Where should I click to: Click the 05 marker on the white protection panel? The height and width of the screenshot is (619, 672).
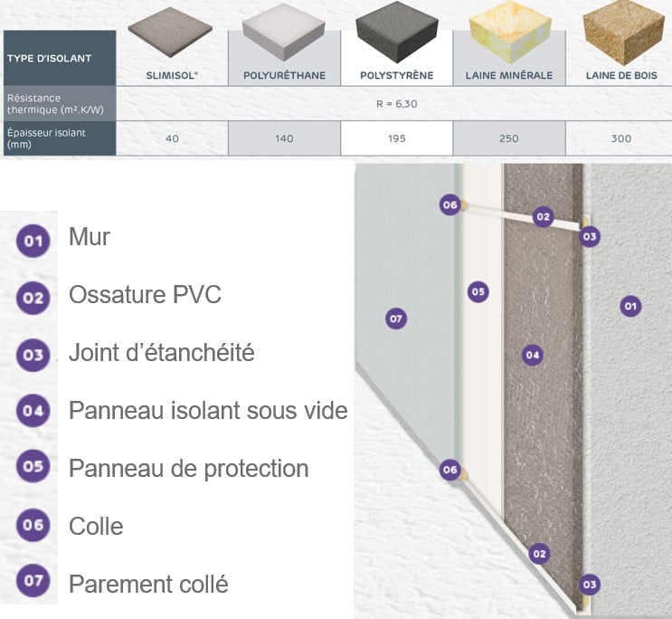(478, 291)
